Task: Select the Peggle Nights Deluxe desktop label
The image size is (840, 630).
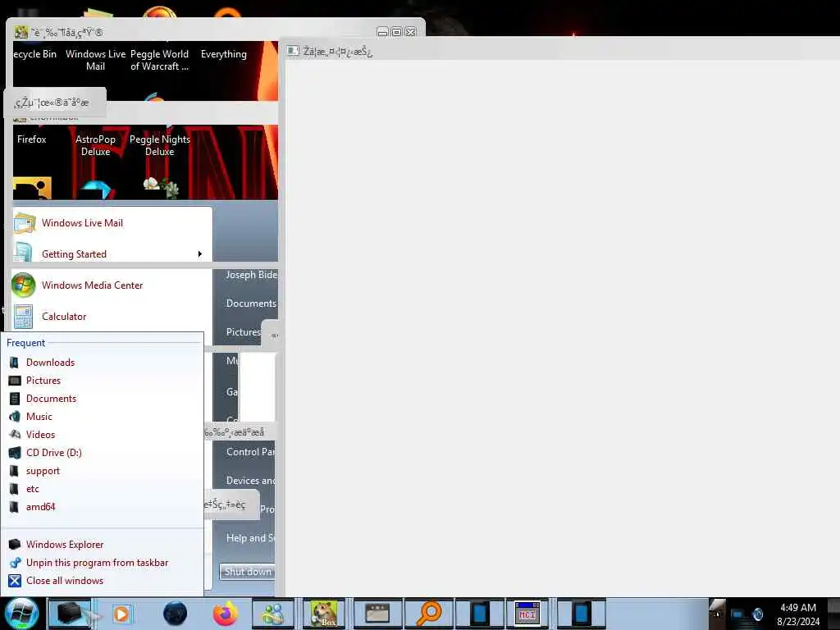Action: 160,145
